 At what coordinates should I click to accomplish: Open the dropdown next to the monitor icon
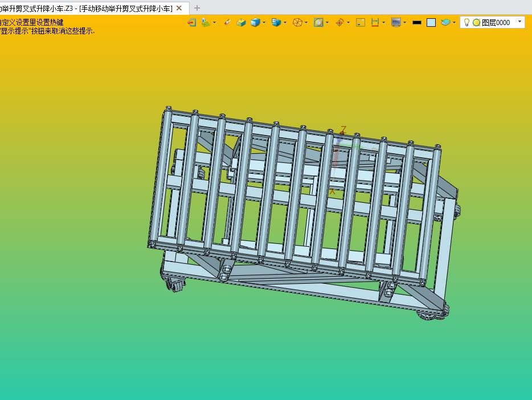click(x=404, y=23)
